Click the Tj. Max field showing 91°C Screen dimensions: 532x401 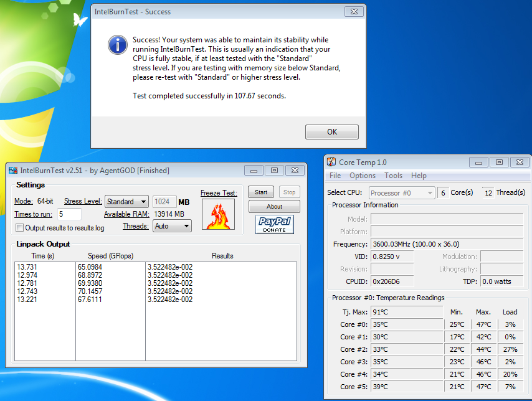click(407, 312)
